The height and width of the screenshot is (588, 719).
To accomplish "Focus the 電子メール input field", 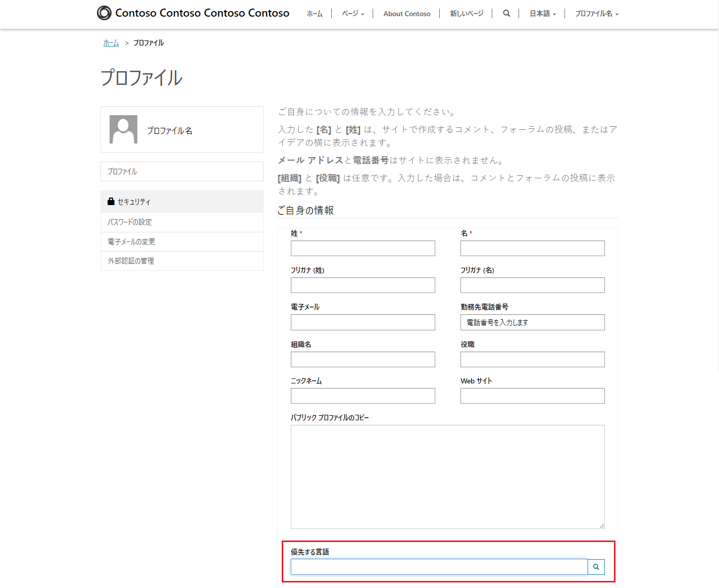I will (x=363, y=322).
